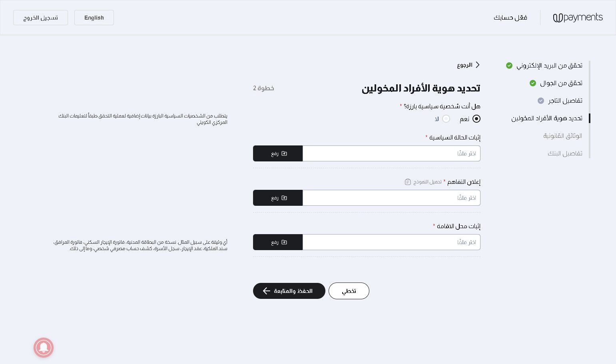The height and width of the screenshot is (364, 616).
Task: Click green checkmark next to تحقق من الجوال
Action: [x=533, y=83]
